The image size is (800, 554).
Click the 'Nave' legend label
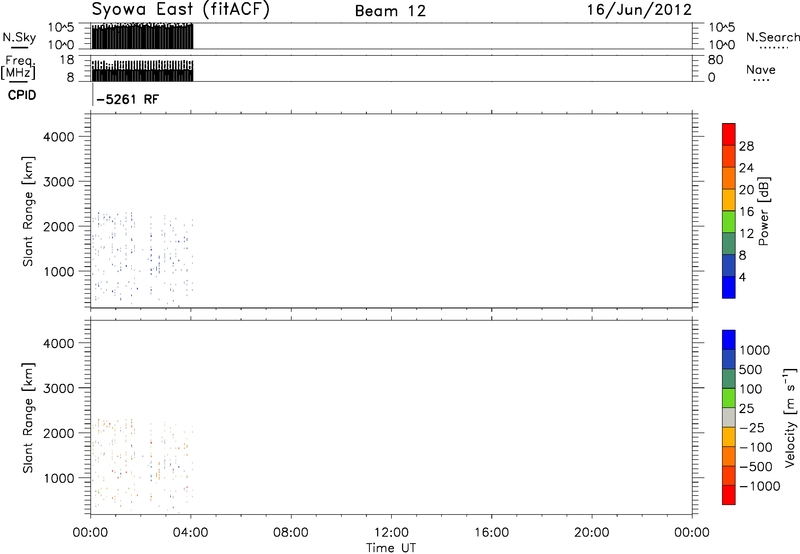click(x=760, y=69)
